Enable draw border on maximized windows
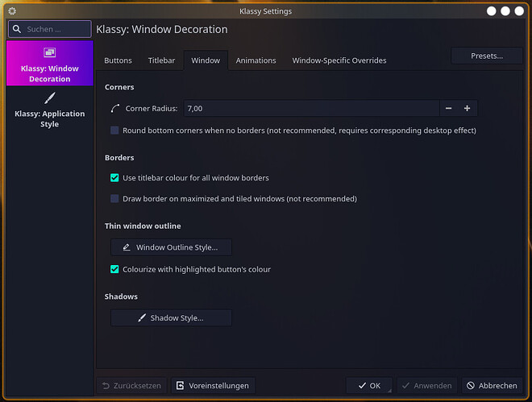 click(115, 198)
